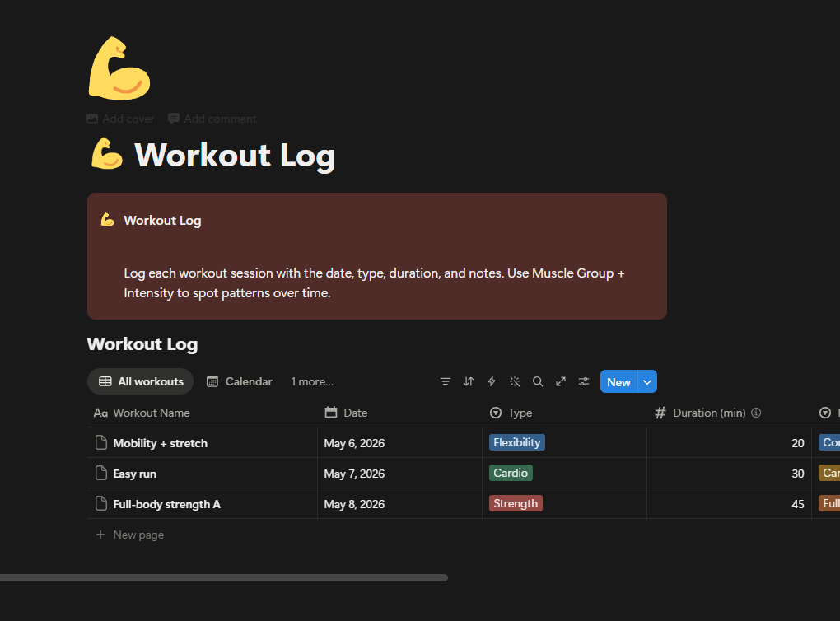Switch to the All workouts view tab
The width and height of the screenshot is (840, 621).
[140, 381]
